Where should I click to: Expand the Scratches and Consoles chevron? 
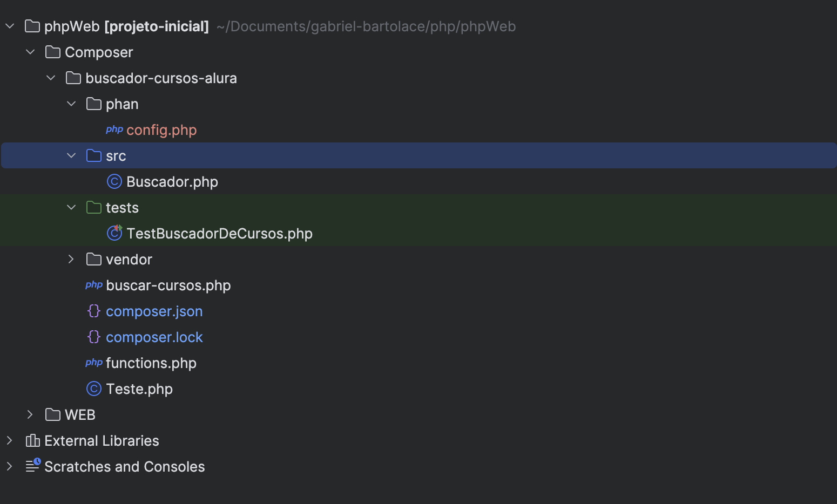point(10,466)
